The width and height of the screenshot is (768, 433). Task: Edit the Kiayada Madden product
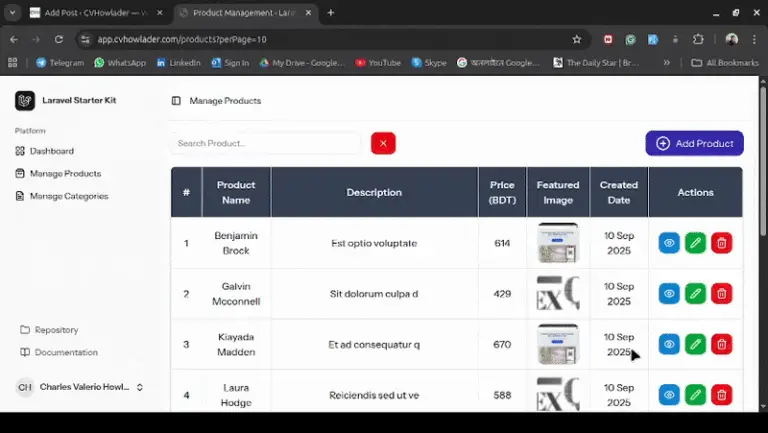point(695,344)
